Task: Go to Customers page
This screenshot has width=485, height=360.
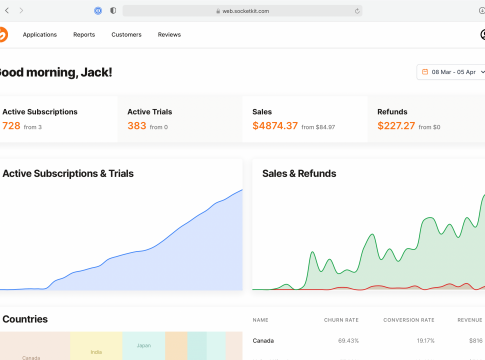Action: [x=126, y=35]
